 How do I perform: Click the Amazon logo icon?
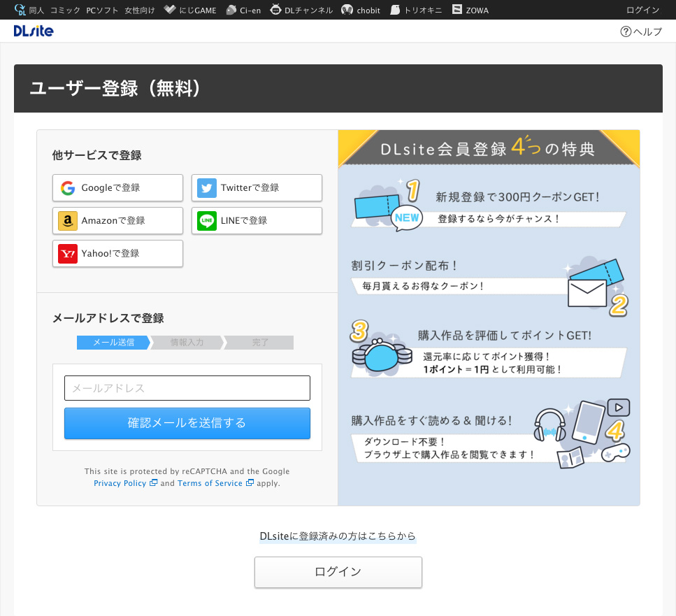[x=68, y=221]
